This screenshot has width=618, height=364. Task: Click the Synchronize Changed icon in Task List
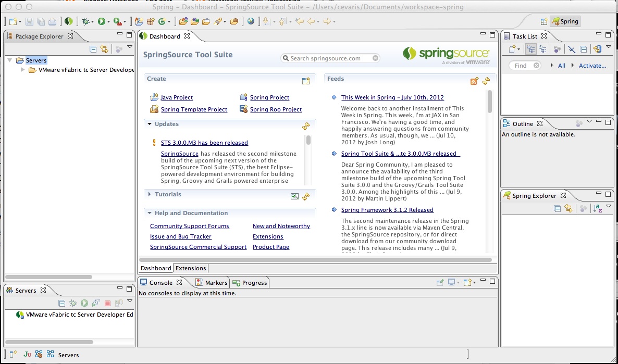point(598,49)
